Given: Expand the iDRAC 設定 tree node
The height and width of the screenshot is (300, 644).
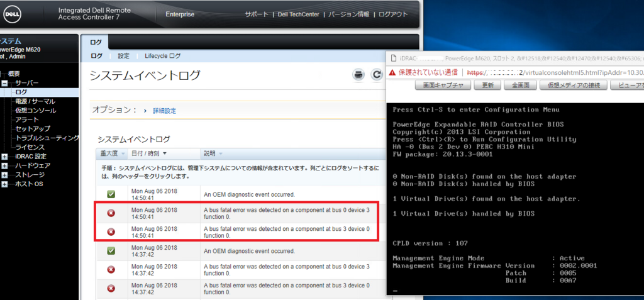Looking at the screenshot, I should point(4,157).
